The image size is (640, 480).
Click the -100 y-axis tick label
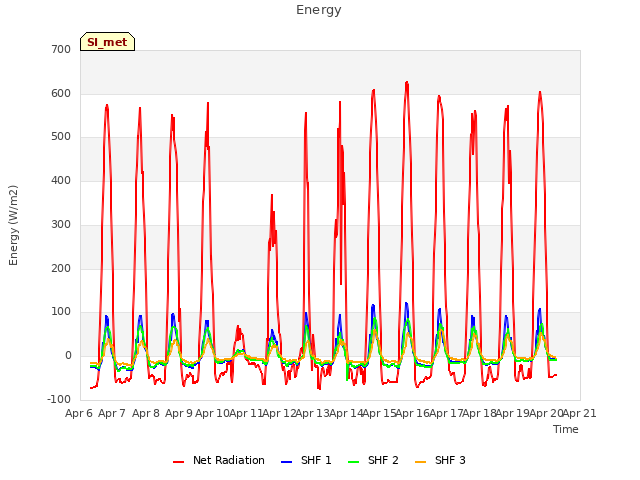pos(59,399)
